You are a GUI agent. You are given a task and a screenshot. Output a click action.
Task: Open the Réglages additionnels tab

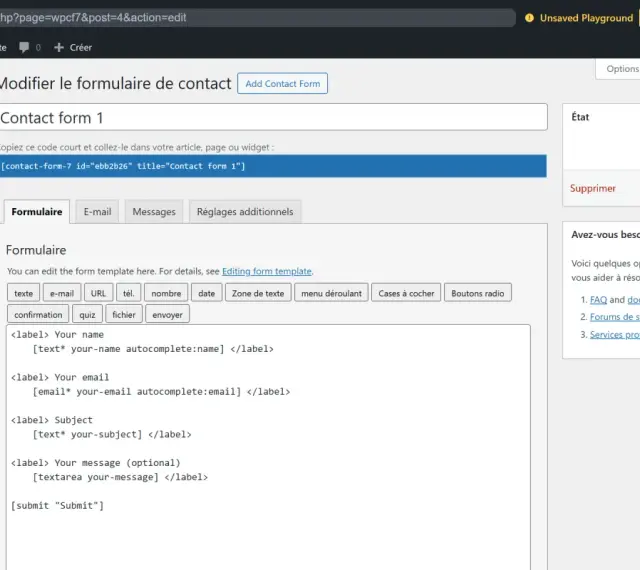tap(245, 212)
